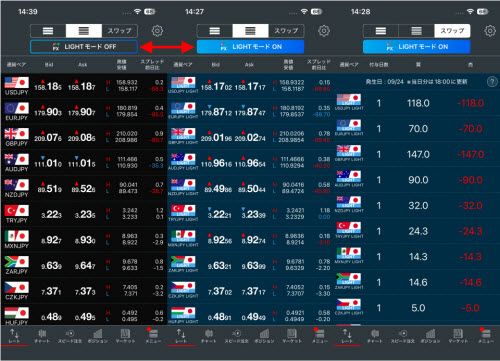Viewport: 500px width, 361px height.
Task: Open メニュー in right screen's bottom bar
Action: (486, 336)
